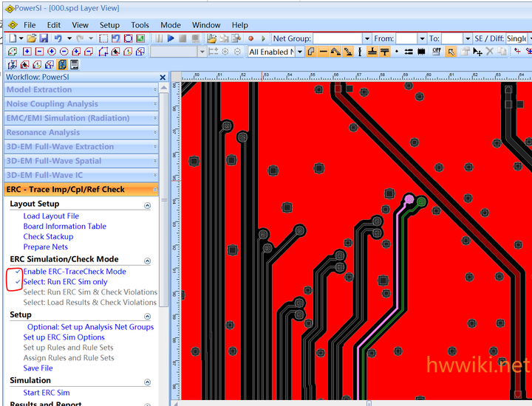
Task: Open the Tools menu
Action: pyautogui.click(x=140, y=25)
